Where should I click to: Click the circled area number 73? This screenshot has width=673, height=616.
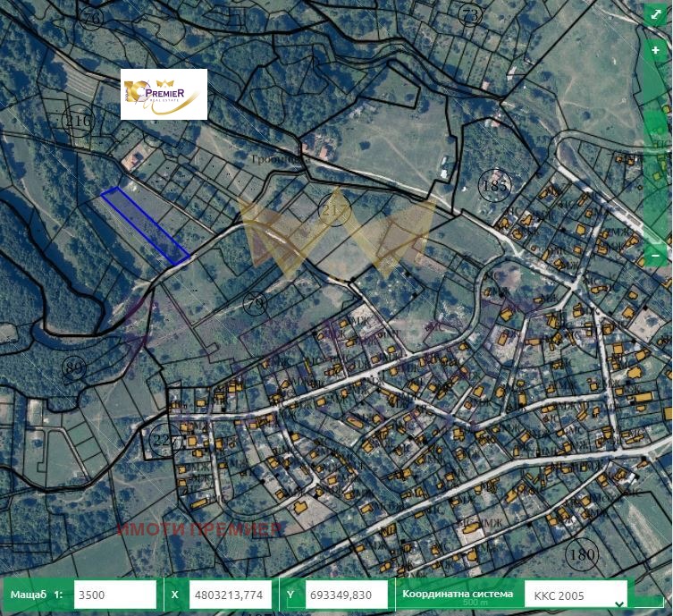pos(470,14)
